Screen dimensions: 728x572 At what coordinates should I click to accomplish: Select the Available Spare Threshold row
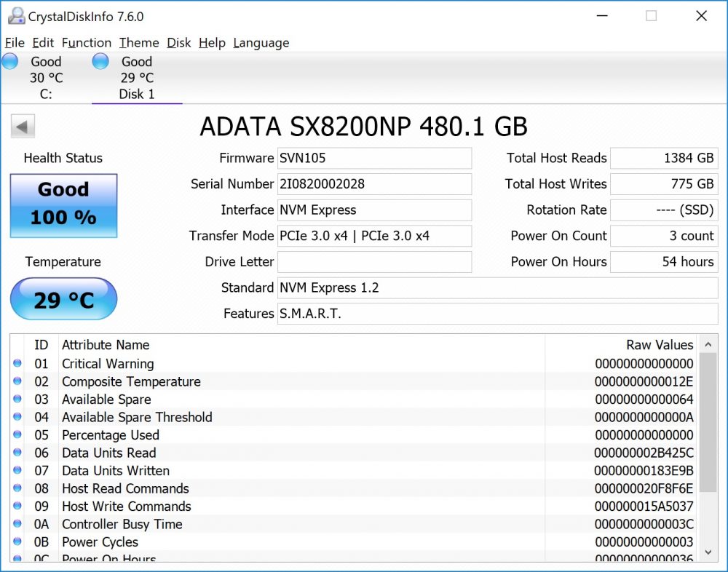(353, 418)
